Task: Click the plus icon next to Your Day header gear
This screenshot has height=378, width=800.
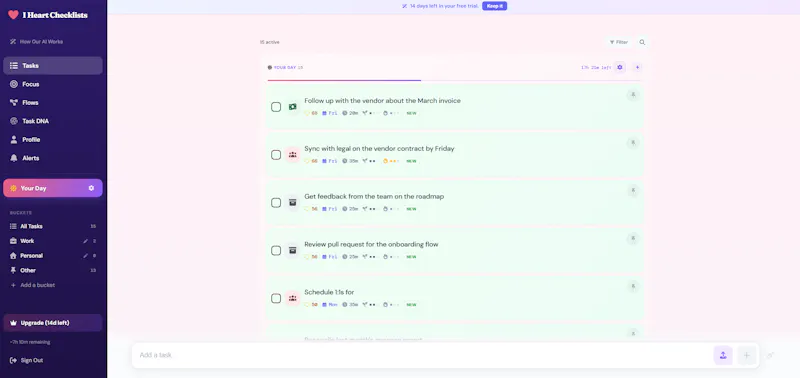Action: (x=637, y=67)
